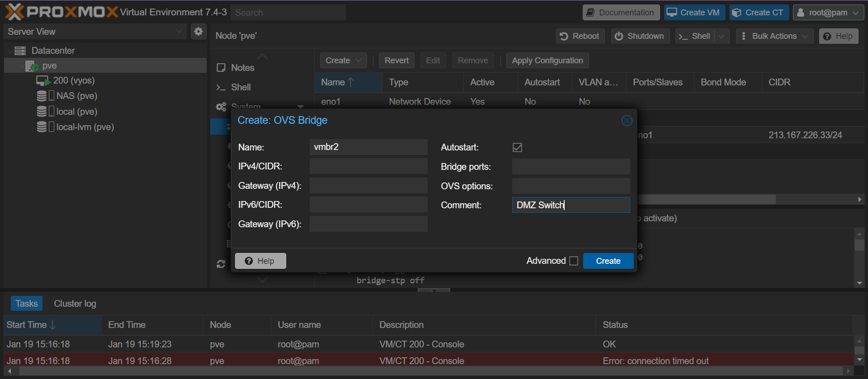Click the node Help button
Screen dimensions: 868x379
tap(839, 36)
